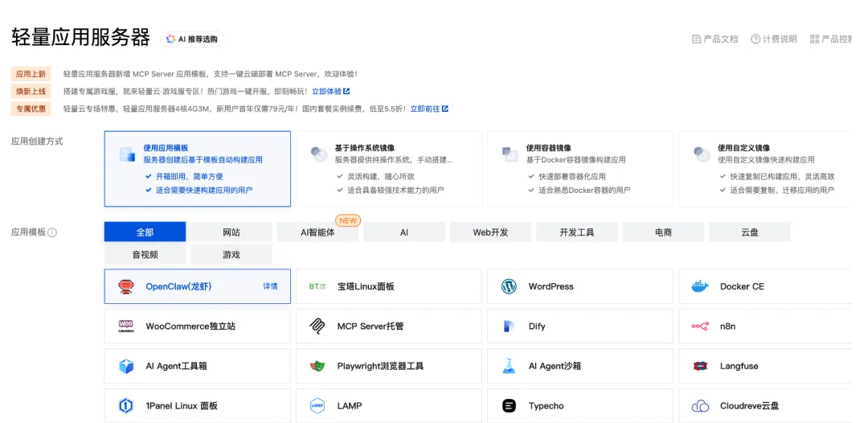The width and height of the screenshot is (868, 423).
Task: Click the BT宝塔 panel logo icon
Action: (317, 286)
